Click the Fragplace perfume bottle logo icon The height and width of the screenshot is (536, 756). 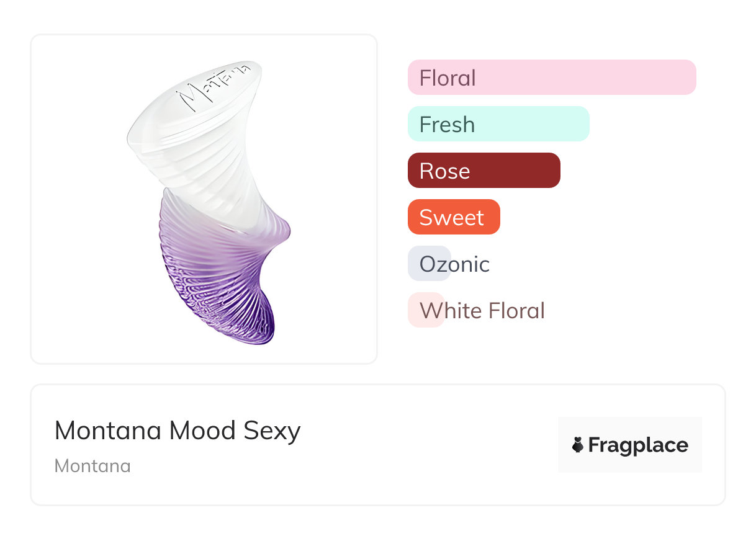[578, 445]
